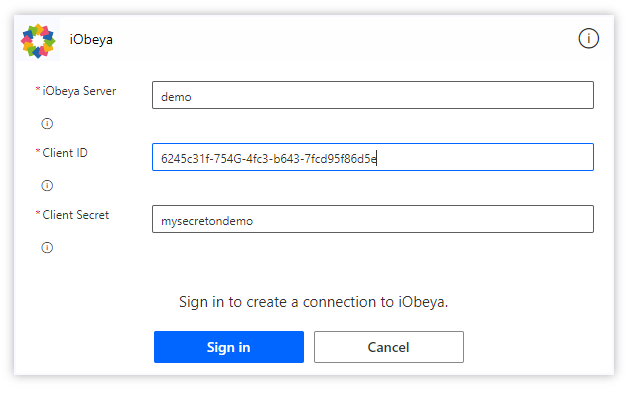Click the 'Sign in to create a connection' message
This screenshot has width=626, height=393.
pos(313,302)
